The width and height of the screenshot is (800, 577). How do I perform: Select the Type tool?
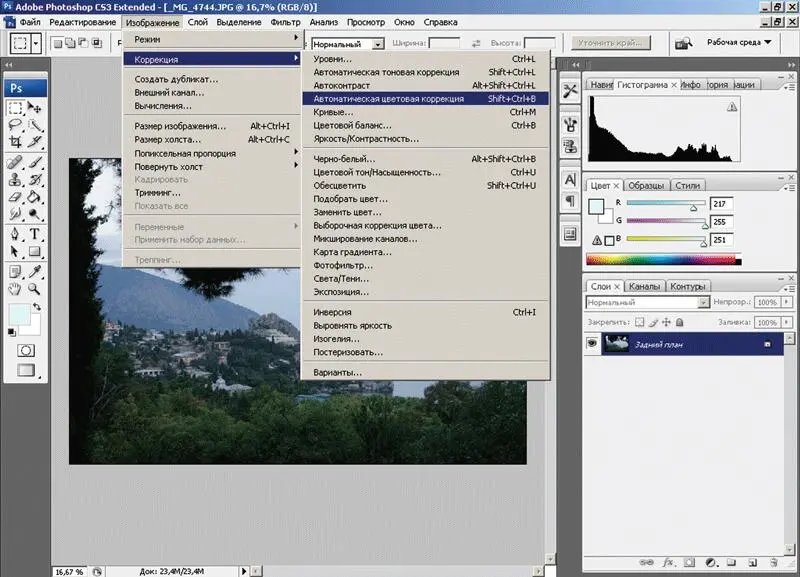click(x=35, y=234)
